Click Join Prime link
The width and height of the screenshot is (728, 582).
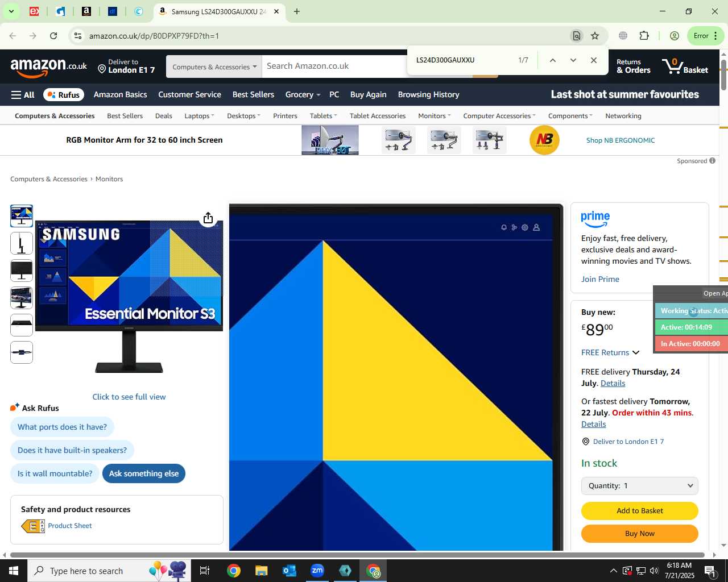coord(600,279)
